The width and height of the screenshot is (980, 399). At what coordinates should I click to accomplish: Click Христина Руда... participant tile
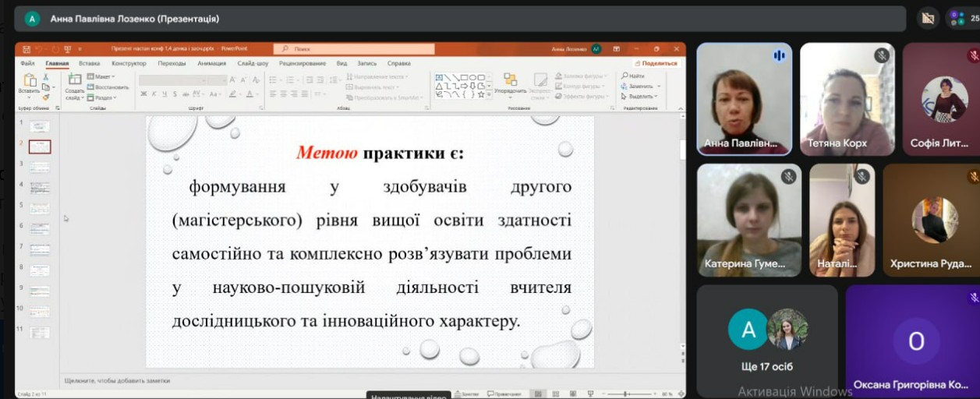932,220
